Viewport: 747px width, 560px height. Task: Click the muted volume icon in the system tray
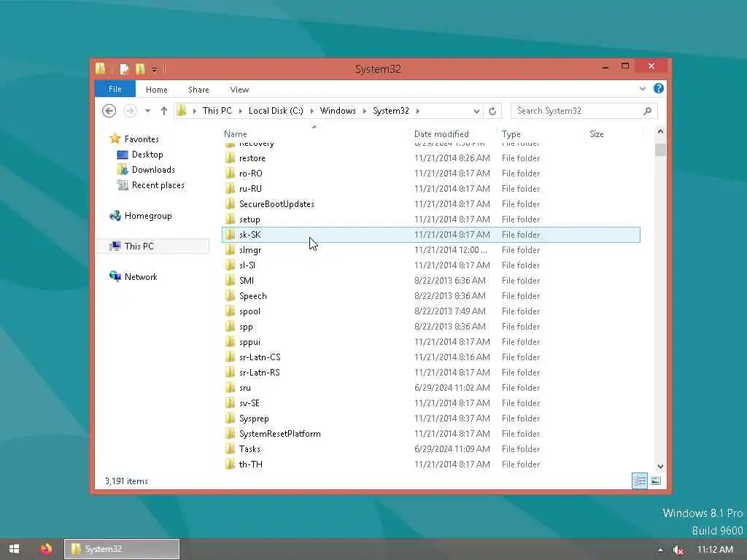tap(678, 550)
